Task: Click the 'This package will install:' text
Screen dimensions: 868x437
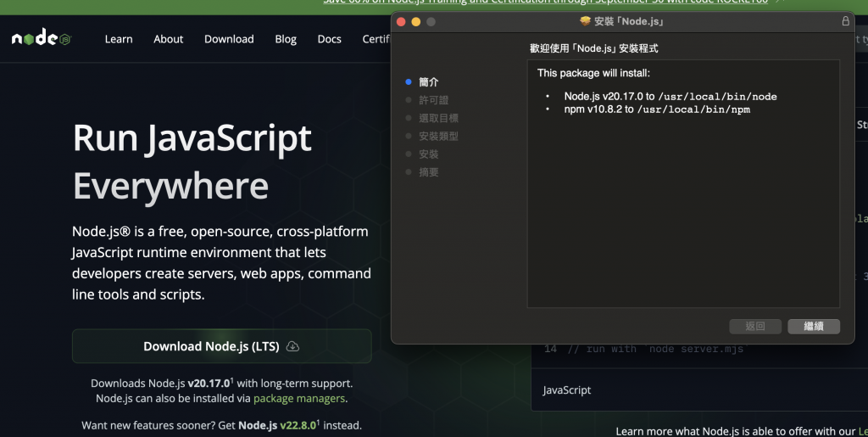Action: pyautogui.click(x=593, y=73)
